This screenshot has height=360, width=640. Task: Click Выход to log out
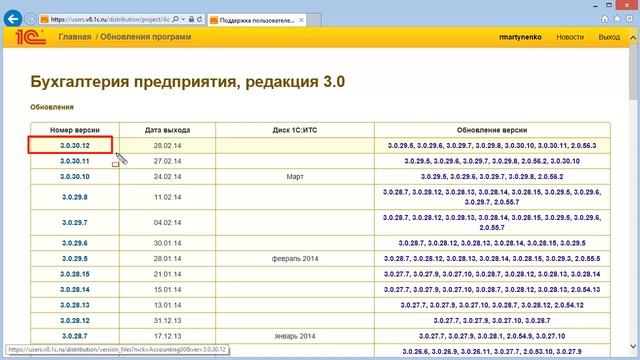point(609,37)
